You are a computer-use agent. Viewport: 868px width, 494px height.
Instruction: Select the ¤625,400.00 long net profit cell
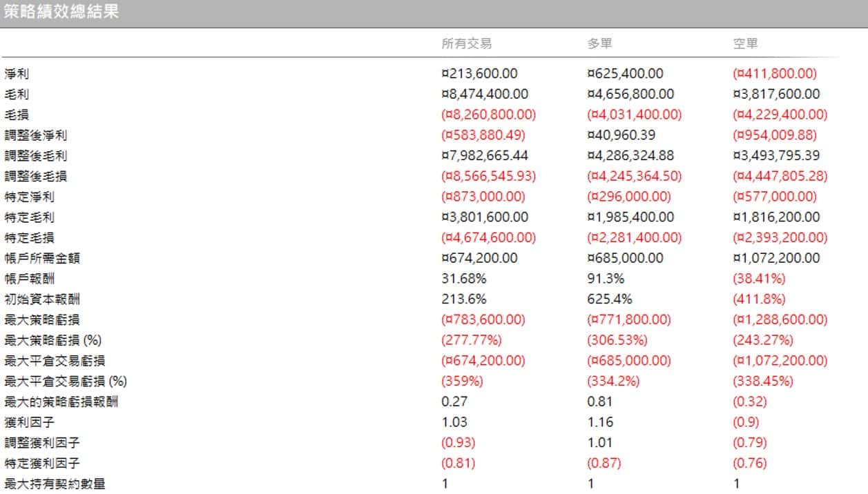pyautogui.click(x=625, y=74)
